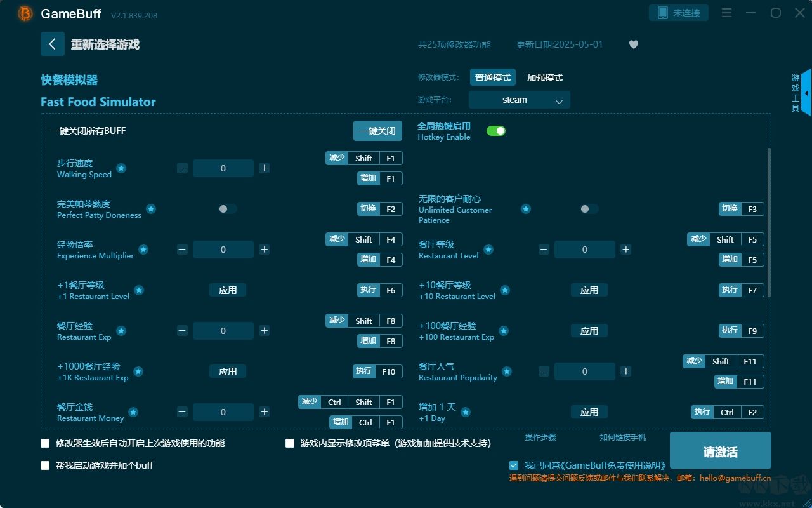
Task: Click the F6 hotkey for +1 Restaurant Level
Action: point(391,290)
